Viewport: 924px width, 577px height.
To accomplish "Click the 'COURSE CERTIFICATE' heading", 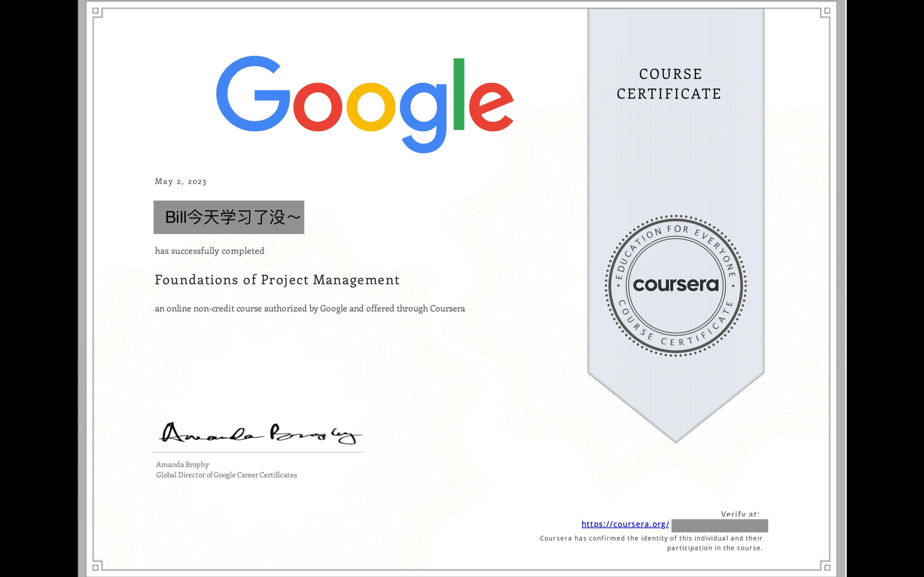I will (x=669, y=84).
